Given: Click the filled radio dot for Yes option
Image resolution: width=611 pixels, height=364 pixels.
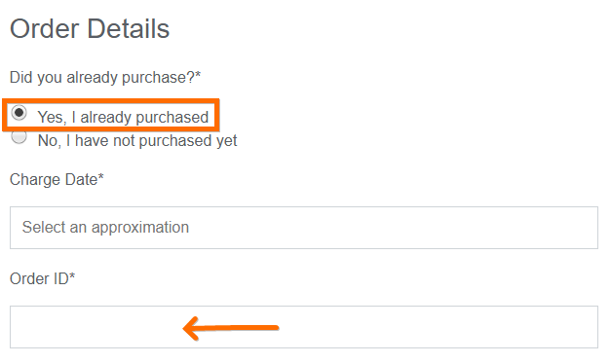Looking at the screenshot, I should [x=19, y=113].
